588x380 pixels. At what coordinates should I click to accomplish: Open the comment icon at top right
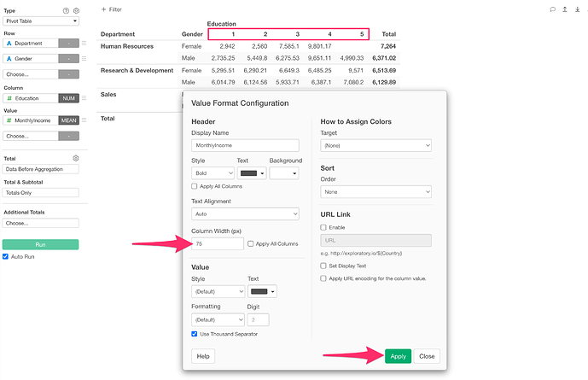552,9
